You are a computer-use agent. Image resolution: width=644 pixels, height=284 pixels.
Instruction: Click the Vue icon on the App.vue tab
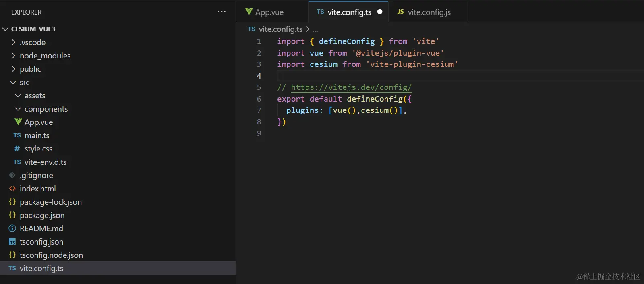click(249, 12)
